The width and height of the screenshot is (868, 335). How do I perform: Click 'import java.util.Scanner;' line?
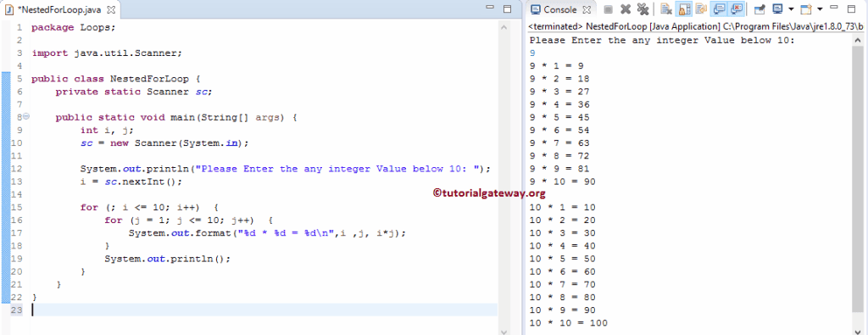(x=107, y=53)
